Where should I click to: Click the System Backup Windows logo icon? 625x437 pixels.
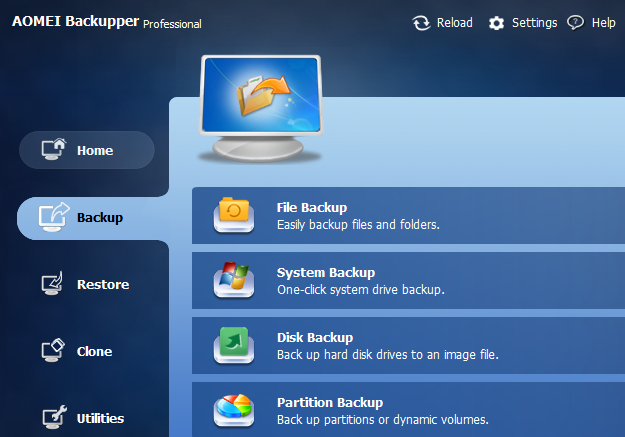pos(234,280)
